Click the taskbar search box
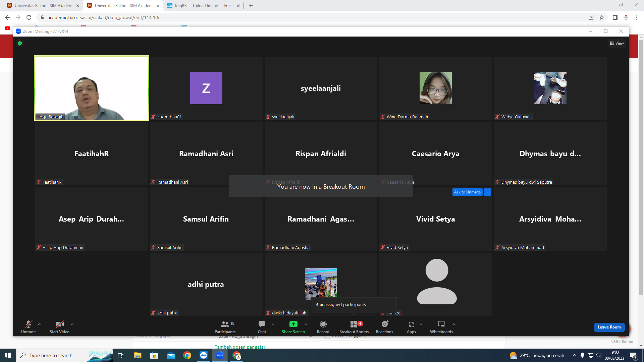644x362 pixels. [x=64, y=355]
